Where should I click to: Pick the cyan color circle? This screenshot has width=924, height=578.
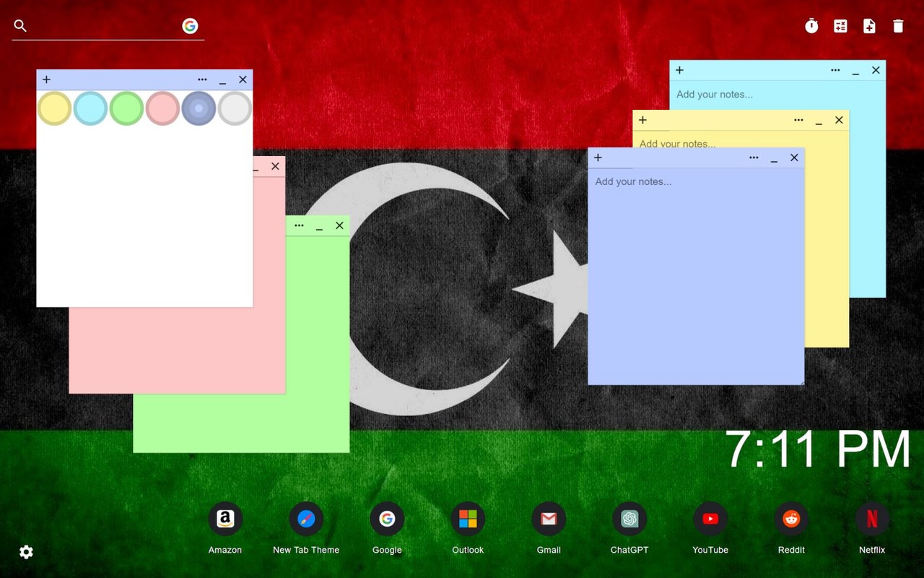coord(90,108)
